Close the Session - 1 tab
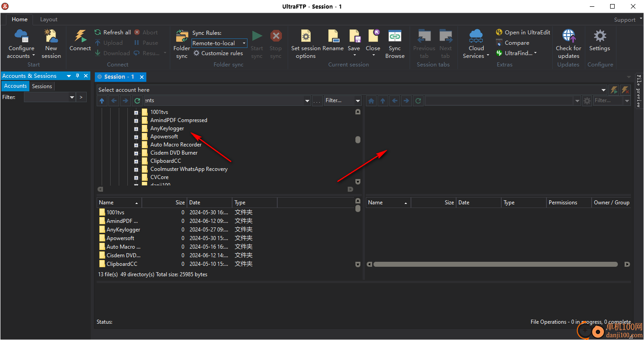 pos(141,77)
